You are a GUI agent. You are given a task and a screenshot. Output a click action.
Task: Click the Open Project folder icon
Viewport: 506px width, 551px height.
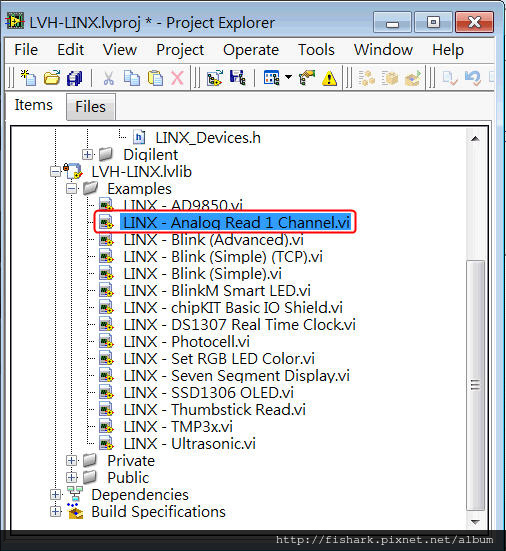tap(52, 78)
